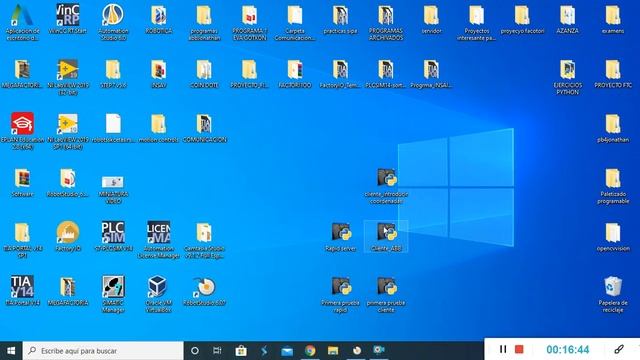Open the AZANZA folder
This screenshot has width=640, height=360.
pos(567,19)
